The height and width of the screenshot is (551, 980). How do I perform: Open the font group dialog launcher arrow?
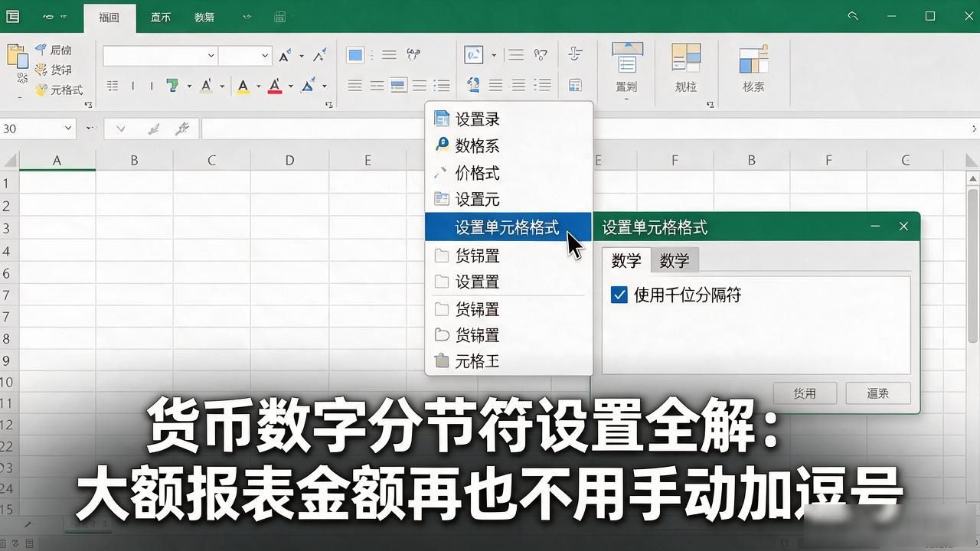329,105
